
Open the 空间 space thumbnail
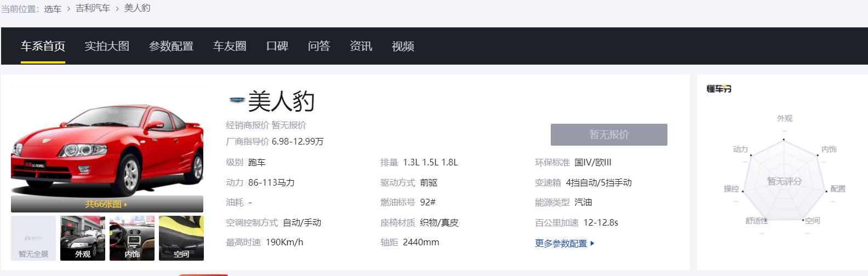181,238
